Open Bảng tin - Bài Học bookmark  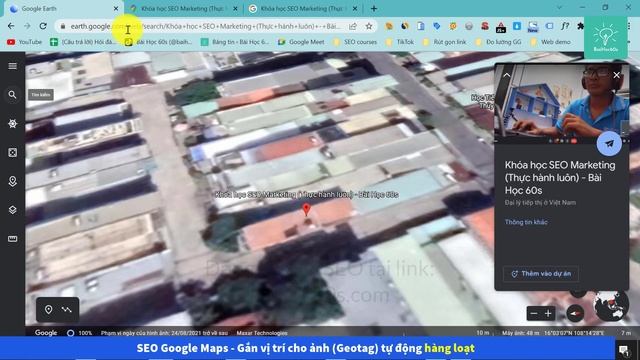(x=235, y=42)
